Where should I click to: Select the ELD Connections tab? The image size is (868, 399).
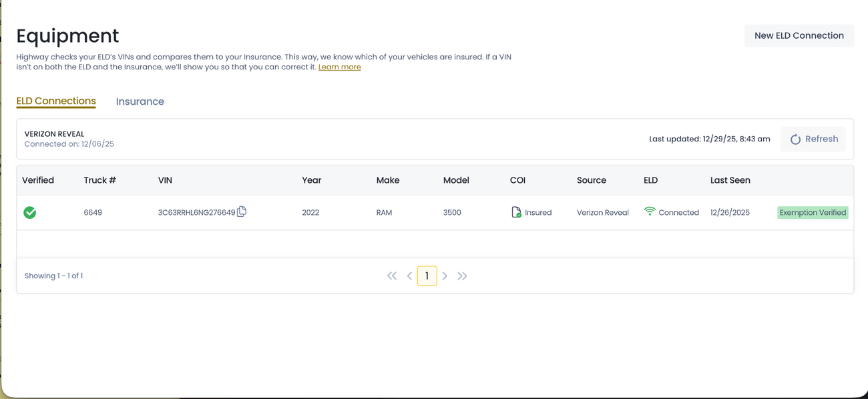click(56, 101)
